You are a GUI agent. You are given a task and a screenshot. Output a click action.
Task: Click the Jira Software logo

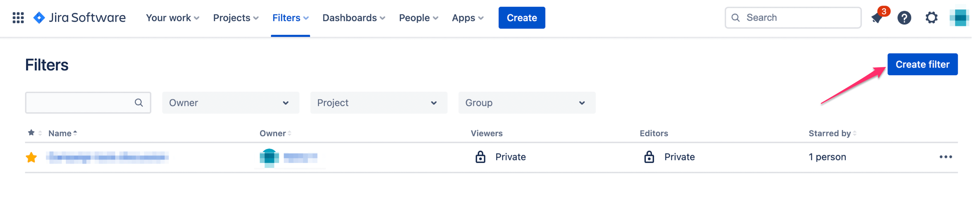(x=79, y=18)
